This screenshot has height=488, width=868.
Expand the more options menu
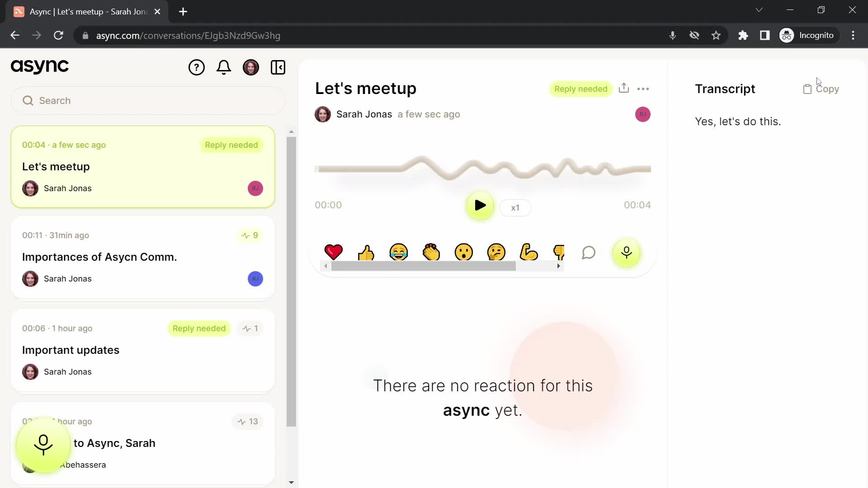coord(643,89)
